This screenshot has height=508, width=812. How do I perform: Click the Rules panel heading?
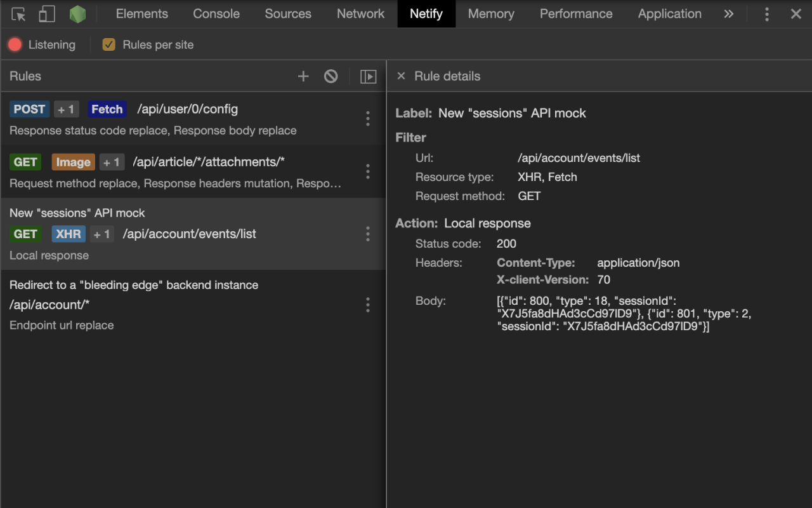25,76
